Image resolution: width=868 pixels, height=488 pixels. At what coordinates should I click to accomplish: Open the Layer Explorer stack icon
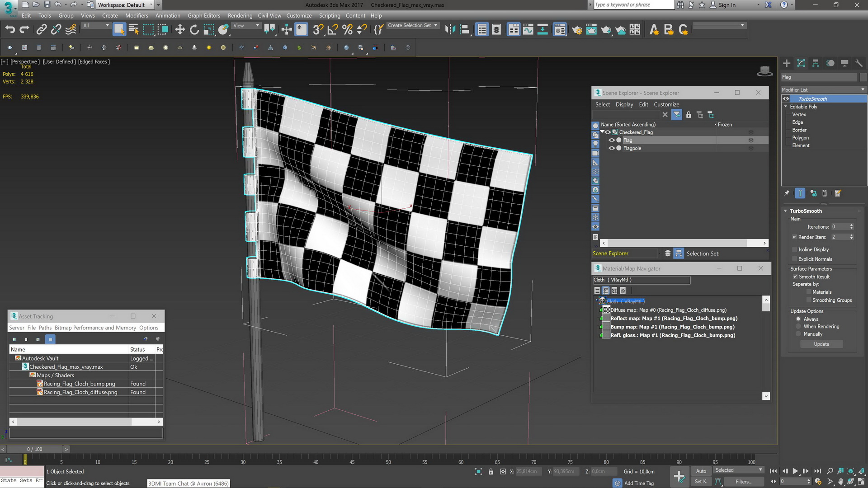pyautogui.click(x=496, y=30)
